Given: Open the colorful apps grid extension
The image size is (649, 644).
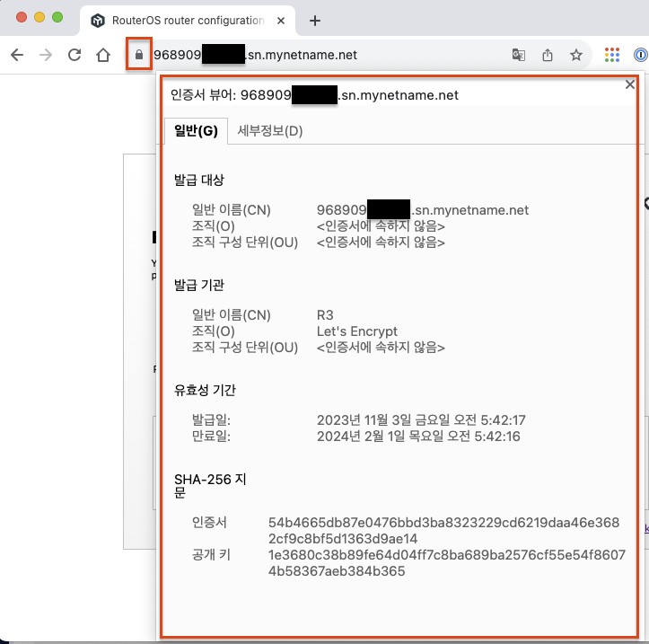Looking at the screenshot, I should pyautogui.click(x=612, y=55).
